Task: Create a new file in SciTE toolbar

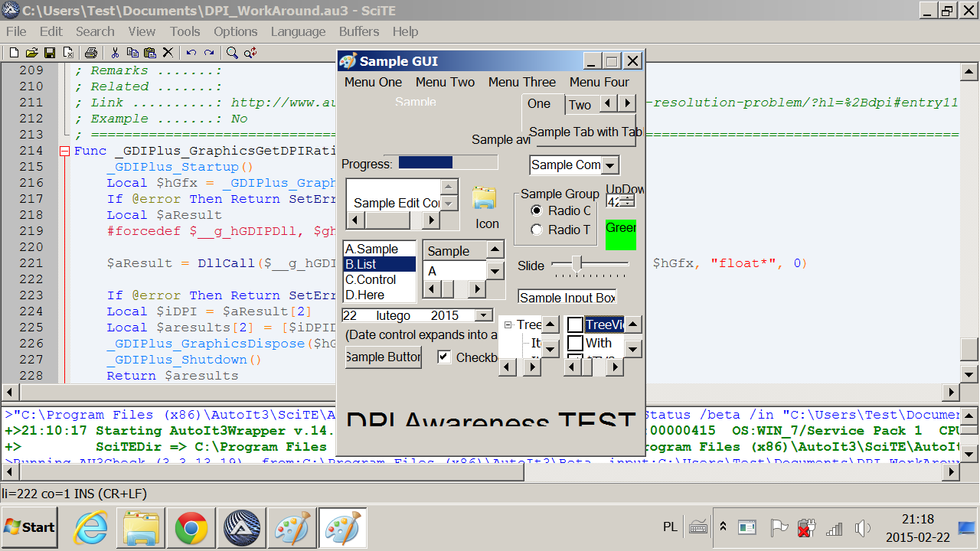Action: coord(13,53)
